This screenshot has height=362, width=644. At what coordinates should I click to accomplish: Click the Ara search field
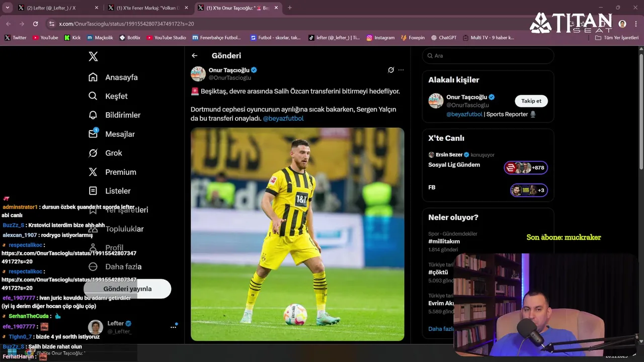[488, 56]
